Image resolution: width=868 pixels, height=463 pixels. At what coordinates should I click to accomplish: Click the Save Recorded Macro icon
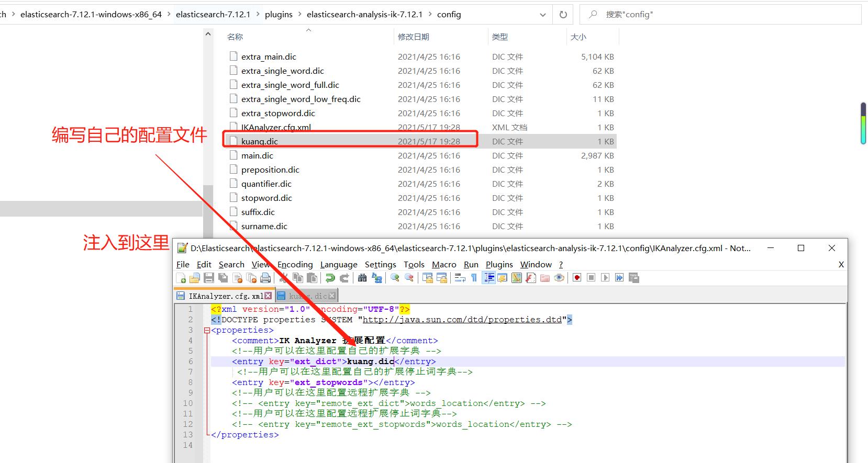coord(633,278)
